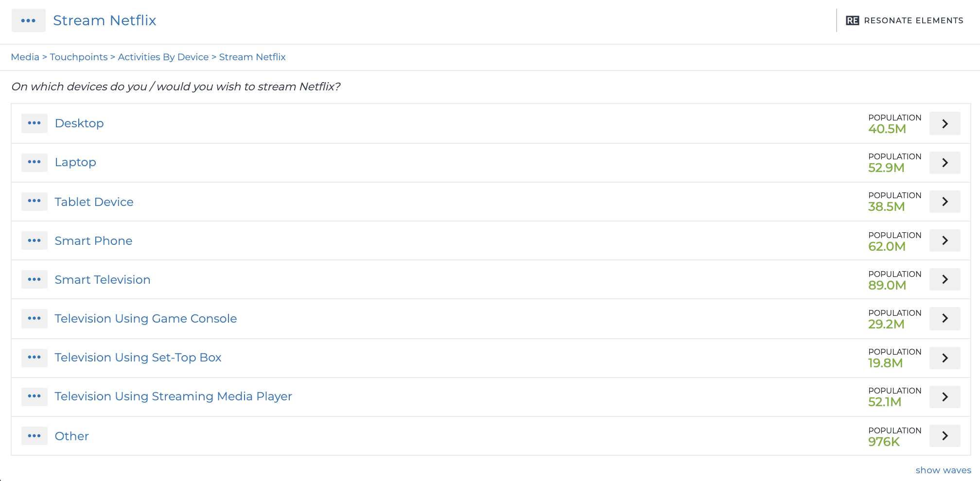Image resolution: width=980 pixels, height=481 pixels.
Task: Open the three-dot menu for Other
Action: (35, 436)
